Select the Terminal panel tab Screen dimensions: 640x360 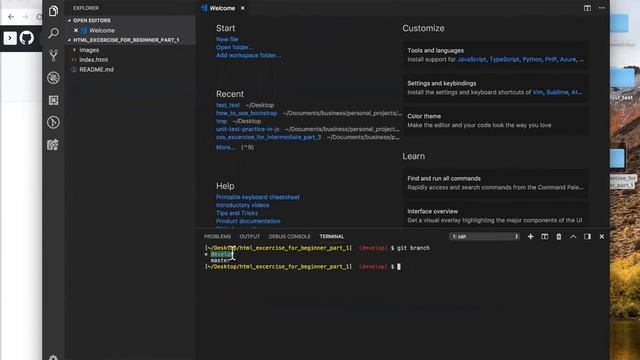coord(331,236)
